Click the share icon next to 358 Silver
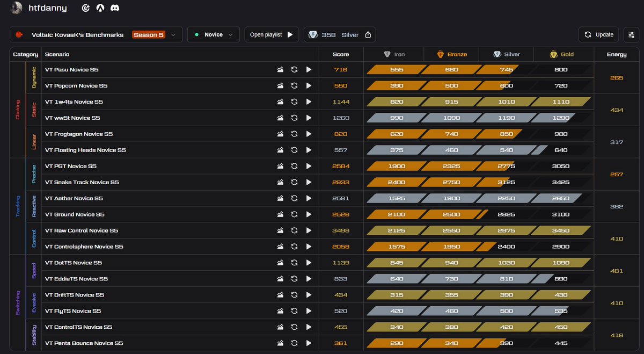This screenshot has height=354, width=644. [368, 35]
